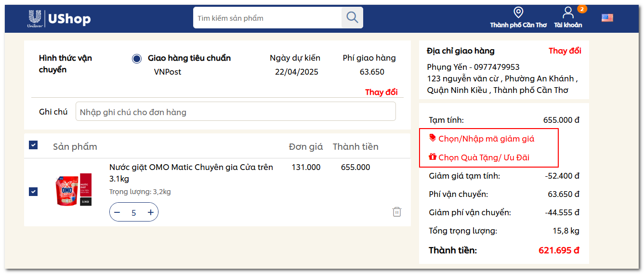Click the Thành tiền total 621.695 đ
The height and width of the screenshot is (274, 644).
(x=559, y=250)
